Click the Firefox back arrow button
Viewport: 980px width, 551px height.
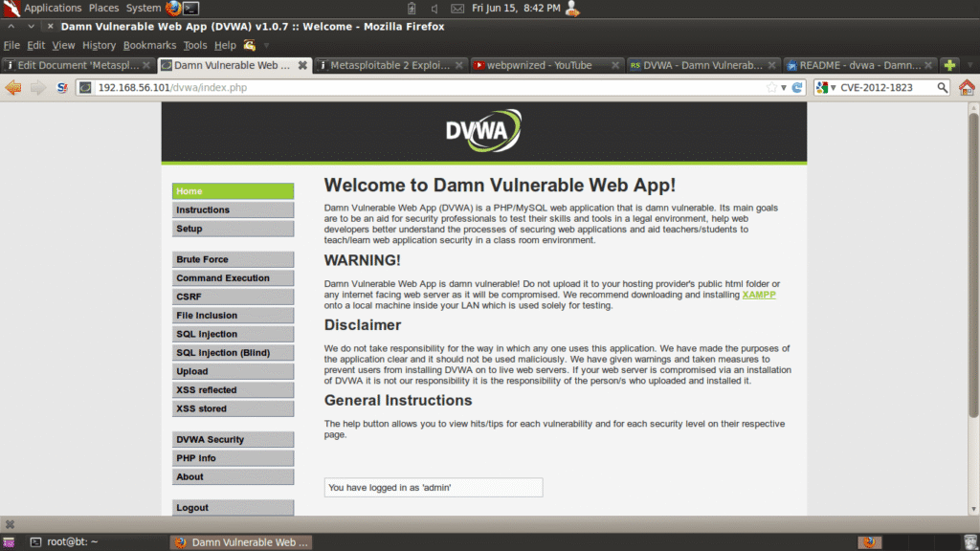[x=12, y=87]
